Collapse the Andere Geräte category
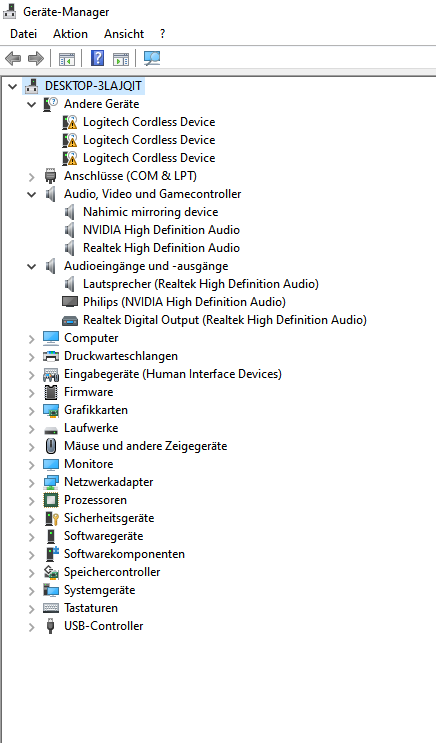Image resolution: width=436 pixels, height=743 pixels. [32, 104]
